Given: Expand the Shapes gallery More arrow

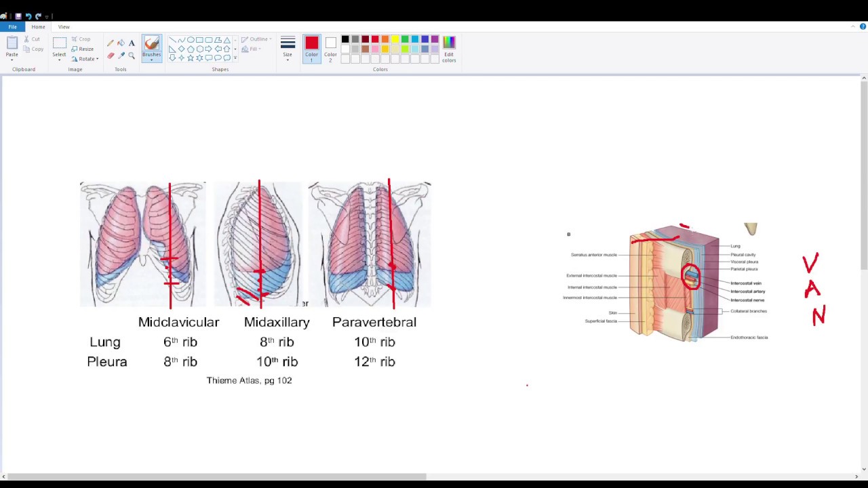Looking at the screenshot, I should (235, 58).
